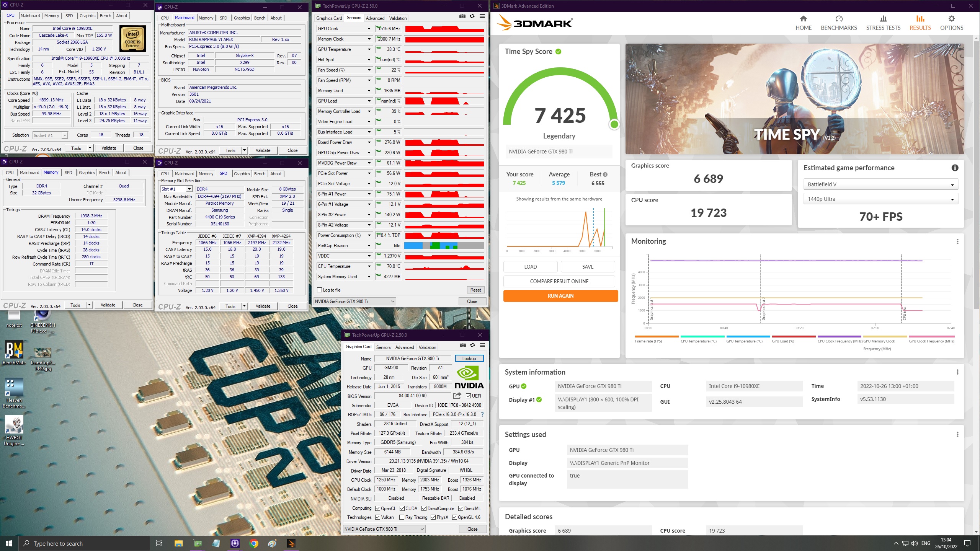Open the Monitoring panel three-dot menu
Viewport: 980px width, 551px height.
(957, 241)
